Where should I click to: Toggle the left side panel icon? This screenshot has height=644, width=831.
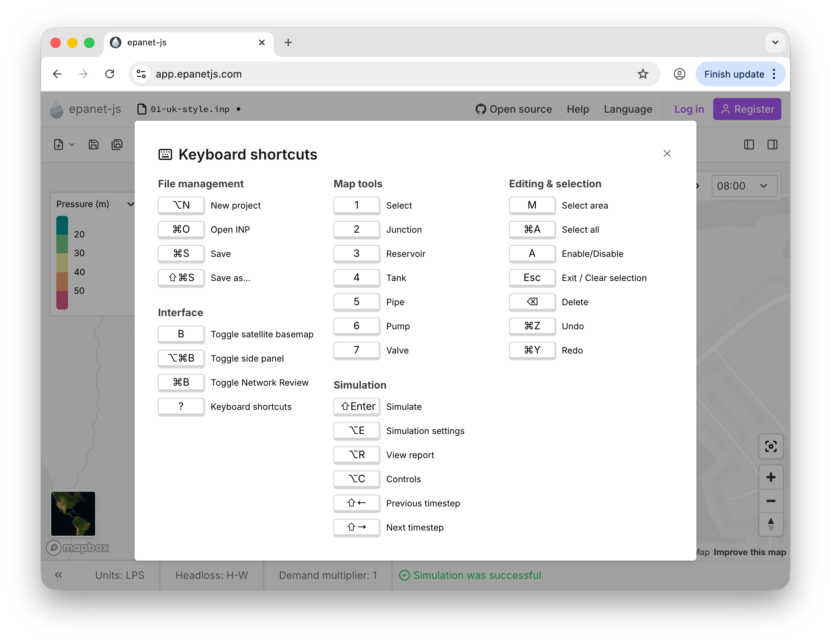pyautogui.click(x=748, y=145)
